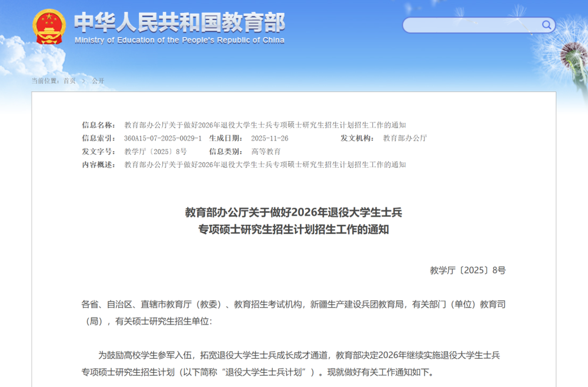Click the English ministry name subtitle
This screenshot has width=588, height=387.
pos(178,40)
